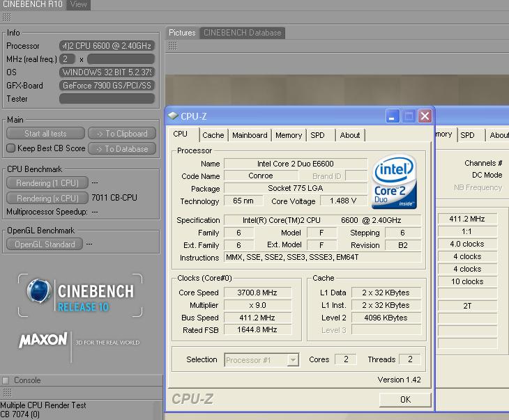Click the grip icon below CINEBENCH menu

click(x=7, y=17)
